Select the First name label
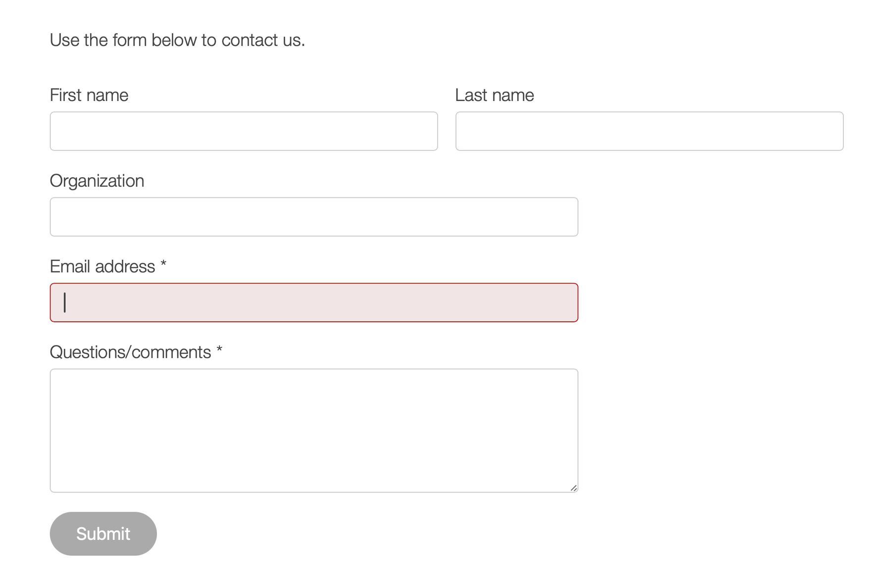 point(89,95)
